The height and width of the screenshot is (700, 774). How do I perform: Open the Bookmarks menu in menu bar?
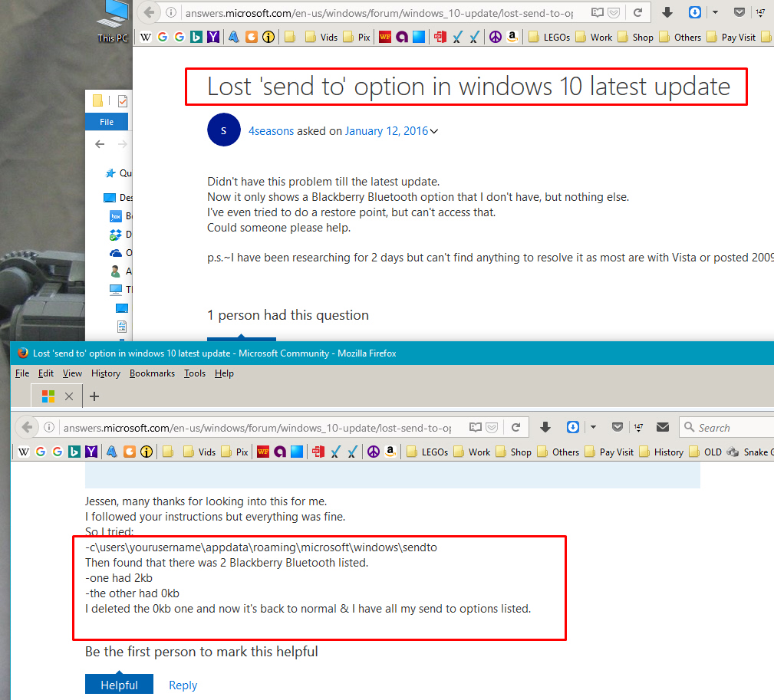tap(152, 373)
